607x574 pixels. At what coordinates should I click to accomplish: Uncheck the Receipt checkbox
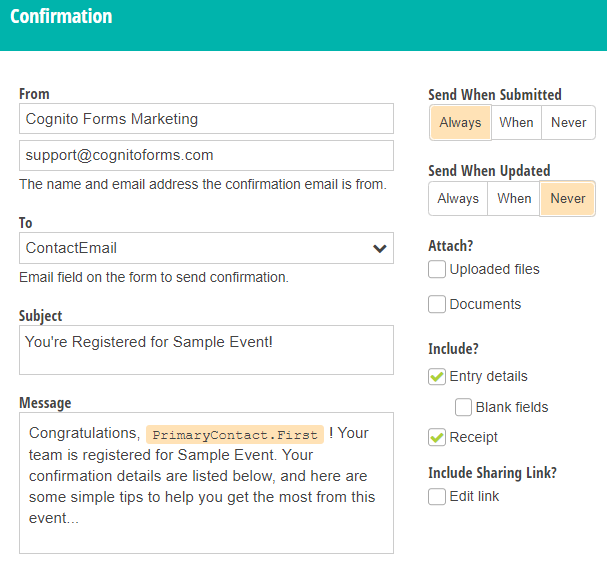[437, 437]
